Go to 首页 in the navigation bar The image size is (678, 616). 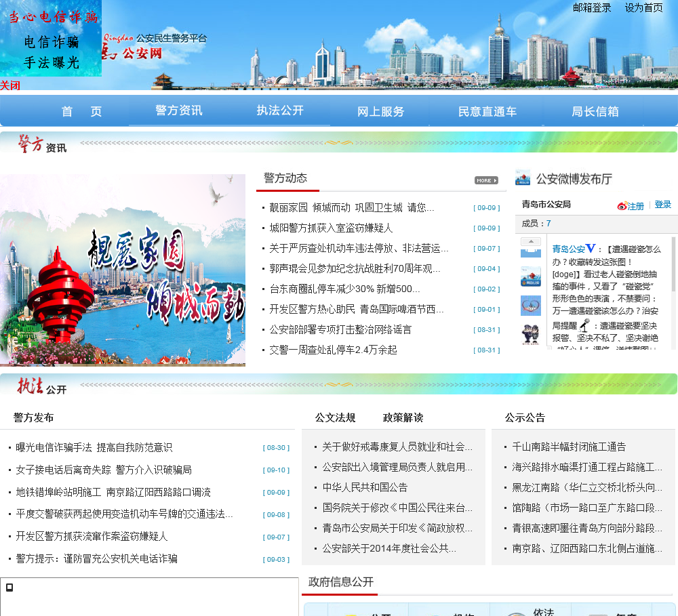(x=81, y=111)
